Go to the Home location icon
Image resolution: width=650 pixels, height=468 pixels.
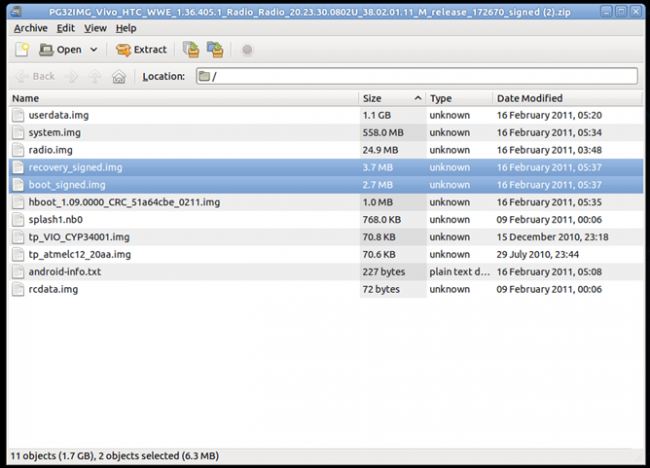[x=119, y=76]
